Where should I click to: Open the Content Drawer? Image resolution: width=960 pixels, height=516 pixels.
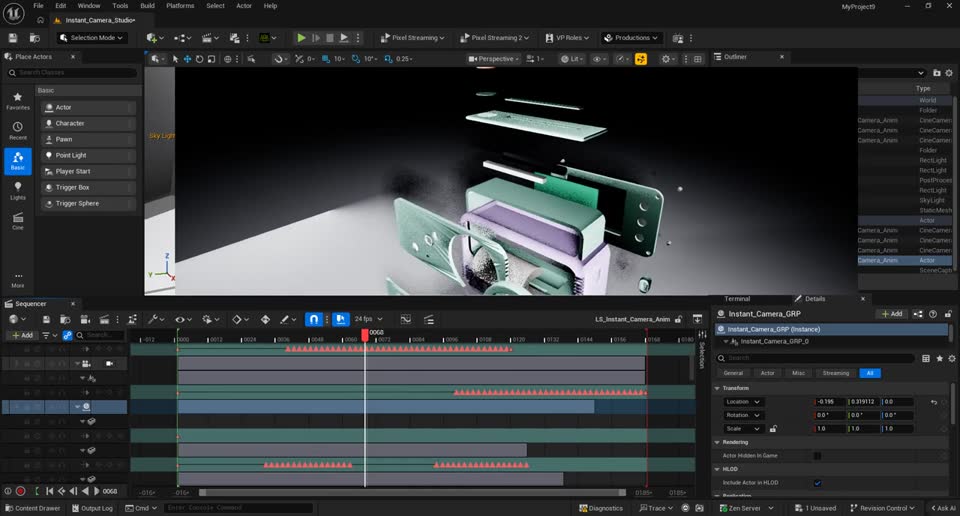click(x=32, y=508)
